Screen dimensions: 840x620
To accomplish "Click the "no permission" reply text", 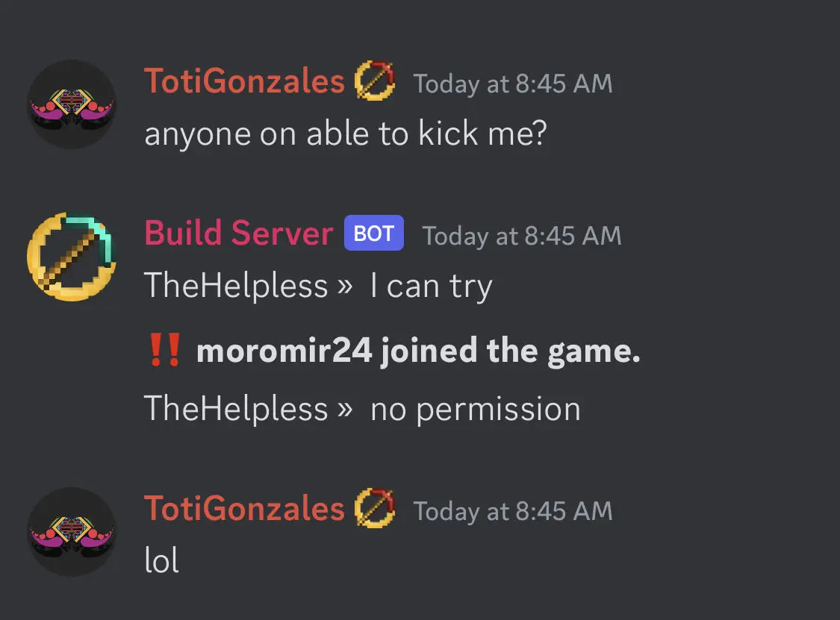I will pyautogui.click(x=475, y=409).
